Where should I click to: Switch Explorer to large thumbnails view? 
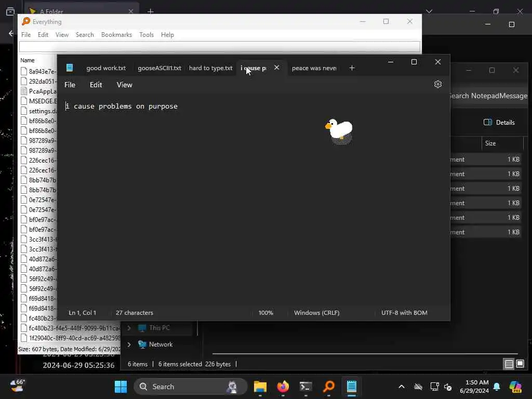tap(520, 364)
